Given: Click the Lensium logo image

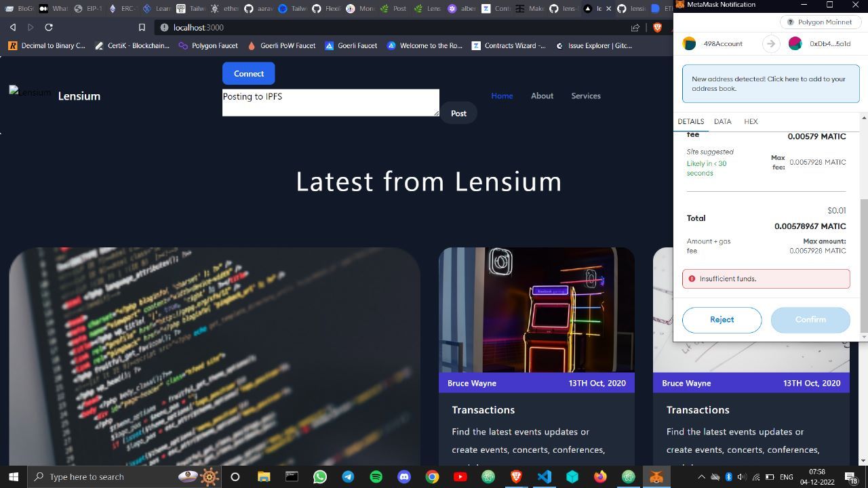Looking at the screenshot, I should pos(30,92).
